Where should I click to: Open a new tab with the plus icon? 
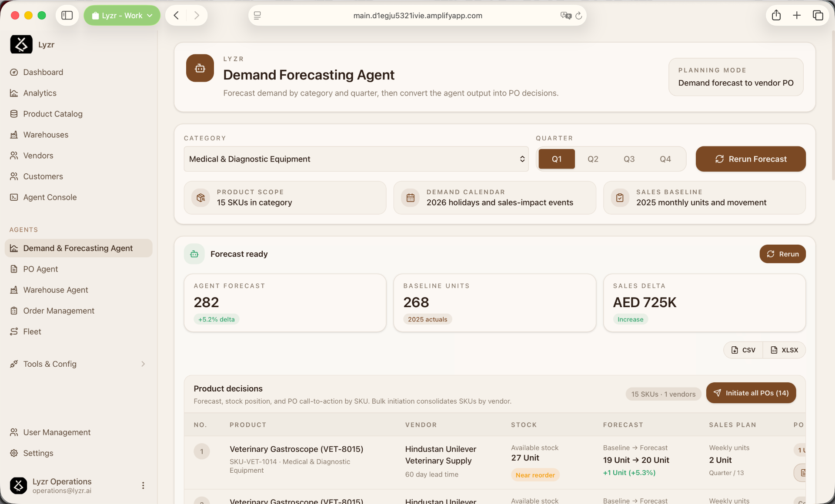pos(797,16)
